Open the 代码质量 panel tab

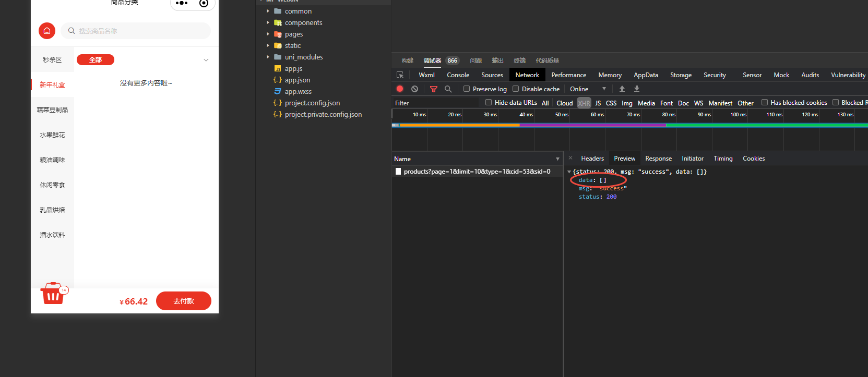tap(547, 60)
